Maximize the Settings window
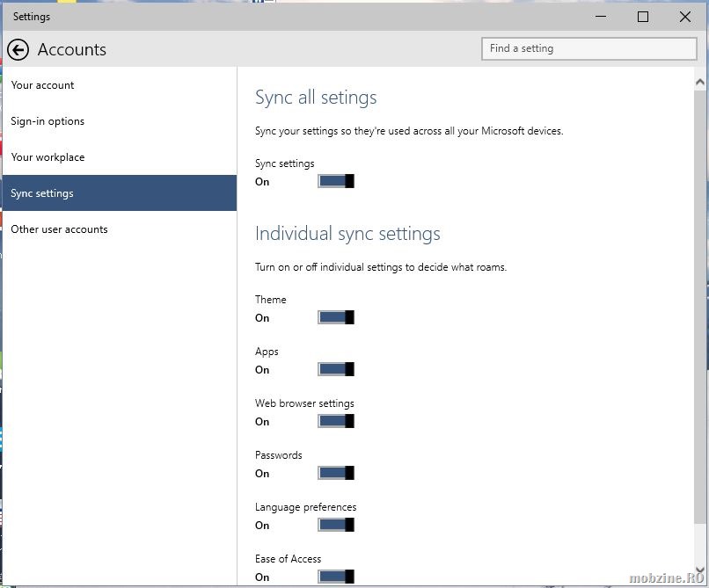The width and height of the screenshot is (709, 588). point(643,17)
